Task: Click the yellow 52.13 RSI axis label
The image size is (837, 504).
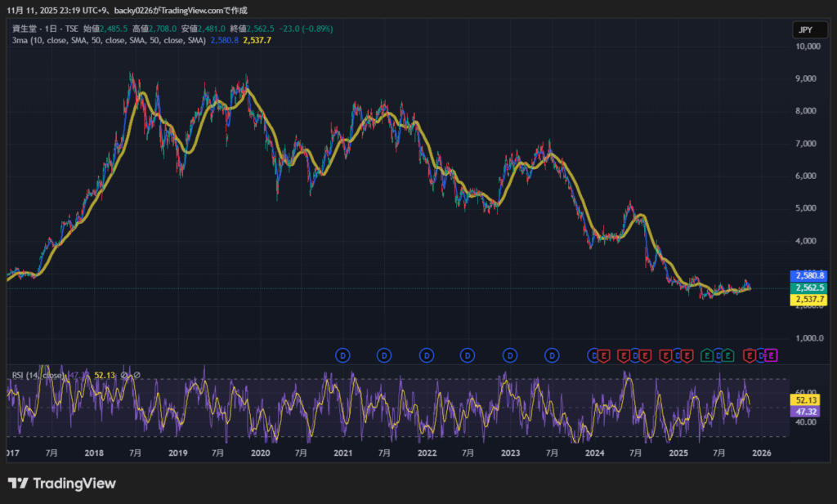Action: point(805,401)
